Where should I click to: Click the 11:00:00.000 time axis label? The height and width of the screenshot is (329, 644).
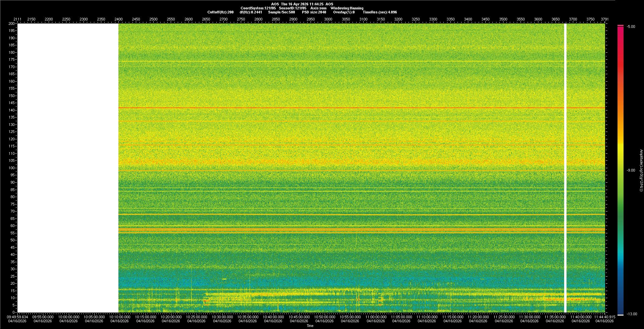point(376,317)
